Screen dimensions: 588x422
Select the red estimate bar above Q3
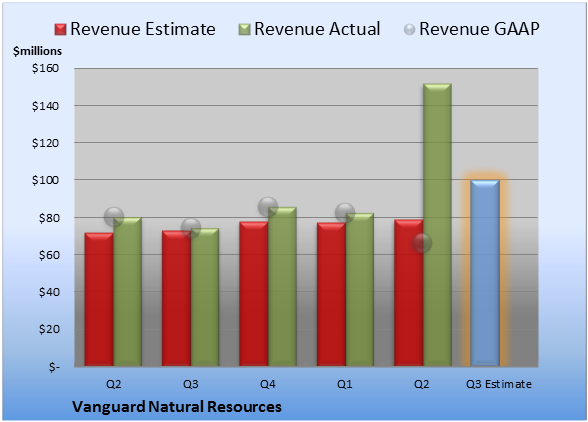click(x=176, y=298)
